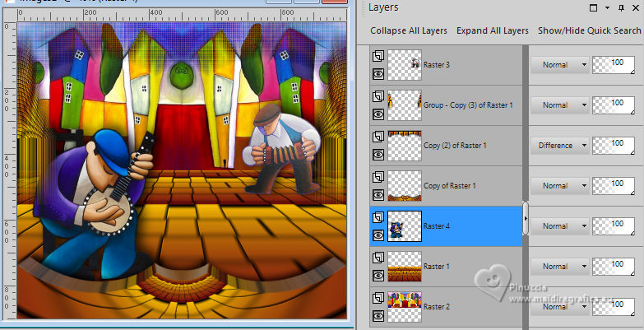
Task: Select the 'Copy (2) of Raster 1' name
Action: [x=455, y=146]
